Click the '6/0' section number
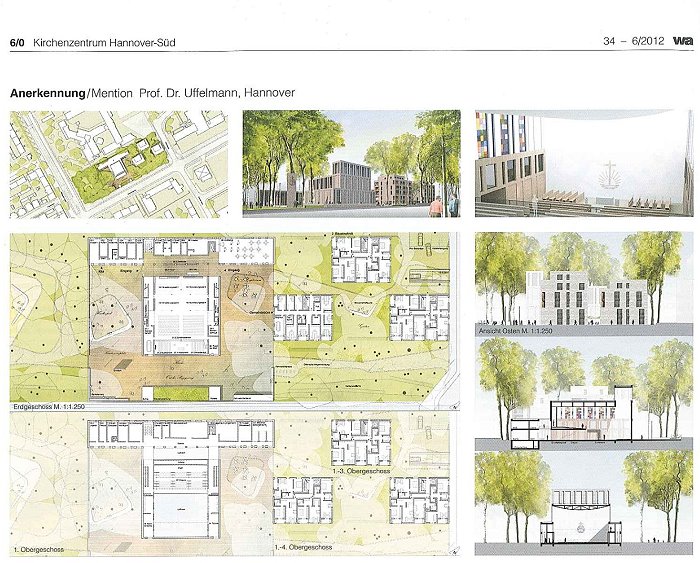The width and height of the screenshot is (700, 563). click(x=17, y=43)
